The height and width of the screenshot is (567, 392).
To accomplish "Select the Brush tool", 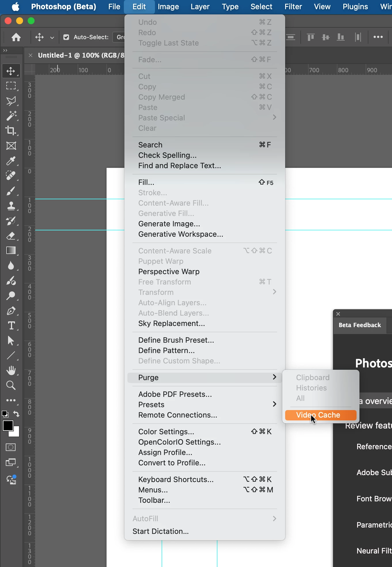I will click(11, 191).
